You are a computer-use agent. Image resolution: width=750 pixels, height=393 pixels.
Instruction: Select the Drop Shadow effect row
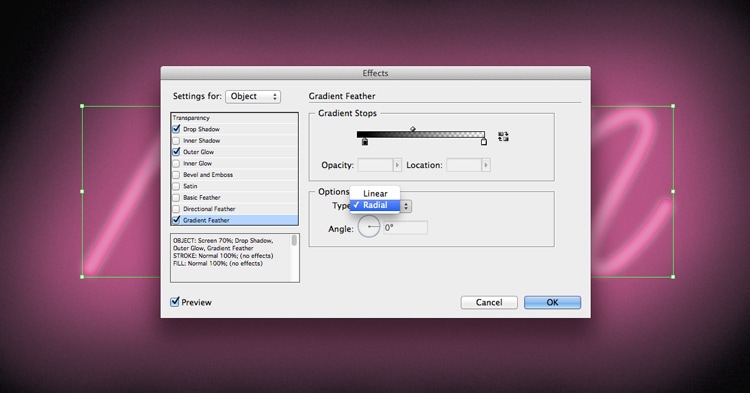(234, 129)
